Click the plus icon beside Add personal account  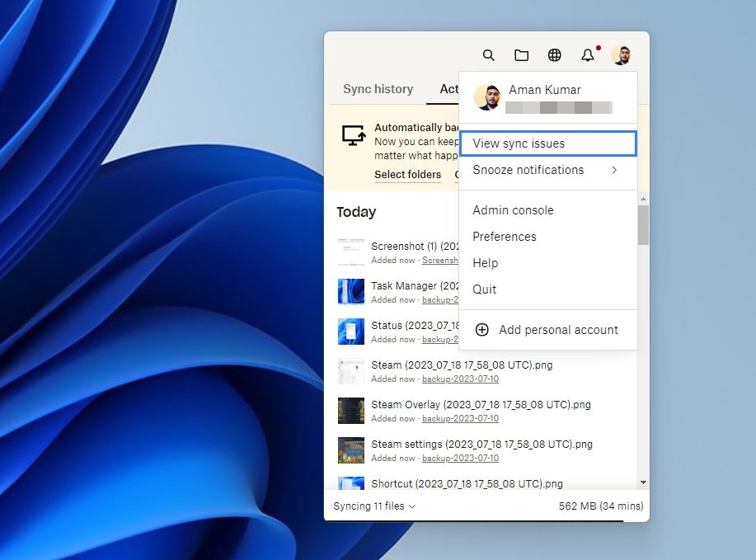click(x=482, y=329)
